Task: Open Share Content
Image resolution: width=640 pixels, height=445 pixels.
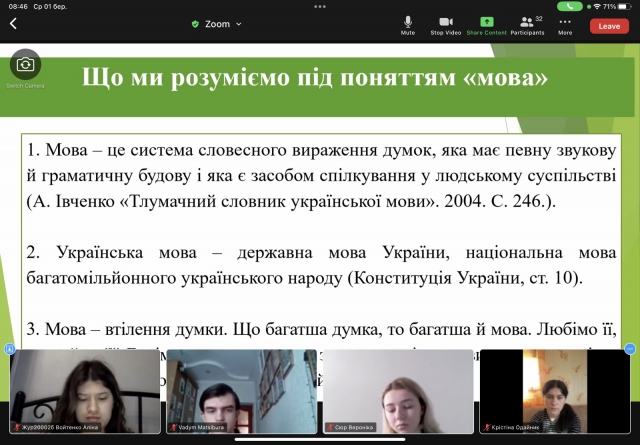Action: (487, 26)
